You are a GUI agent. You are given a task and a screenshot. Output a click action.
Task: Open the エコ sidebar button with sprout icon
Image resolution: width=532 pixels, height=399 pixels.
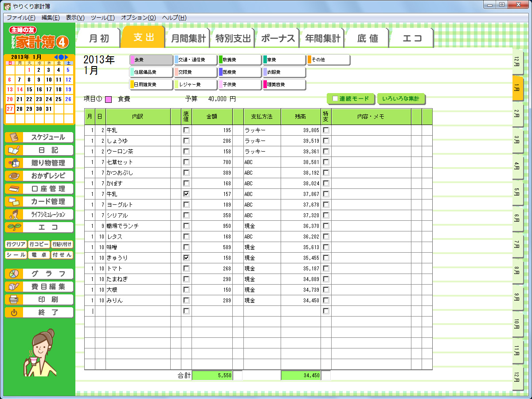point(39,227)
